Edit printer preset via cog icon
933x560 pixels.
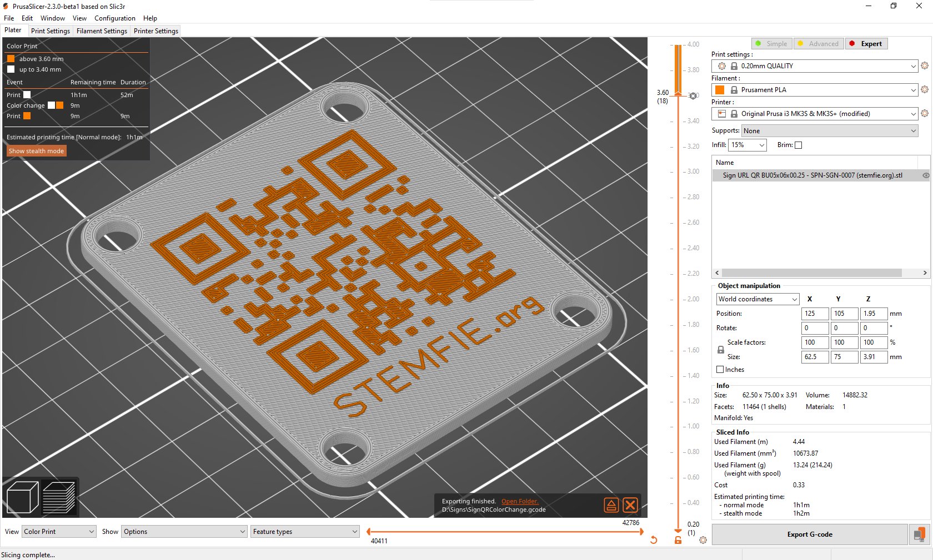[x=925, y=113]
